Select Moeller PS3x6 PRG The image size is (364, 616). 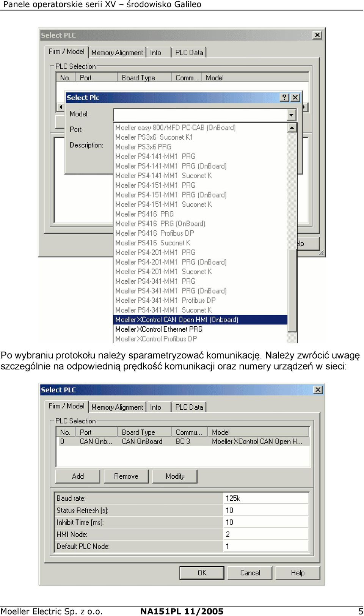click(x=201, y=147)
